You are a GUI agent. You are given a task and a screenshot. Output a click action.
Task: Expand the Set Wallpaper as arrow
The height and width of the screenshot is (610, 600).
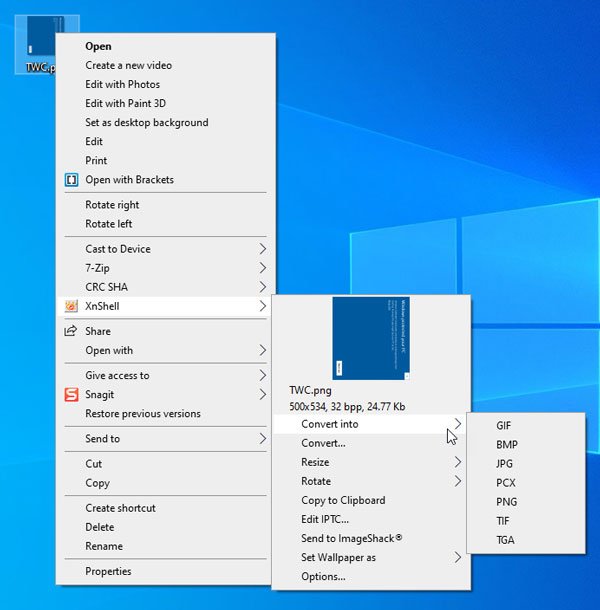point(458,557)
